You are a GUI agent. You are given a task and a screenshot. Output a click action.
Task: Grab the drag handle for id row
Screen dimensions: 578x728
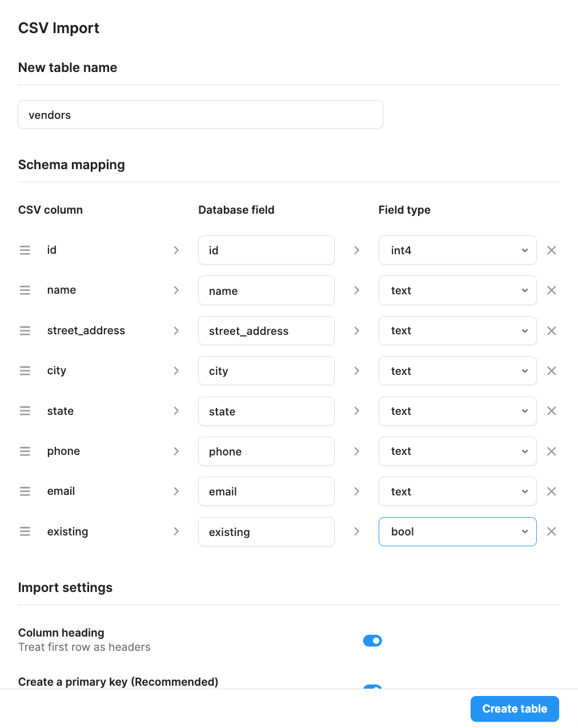pyautogui.click(x=25, y=250)
